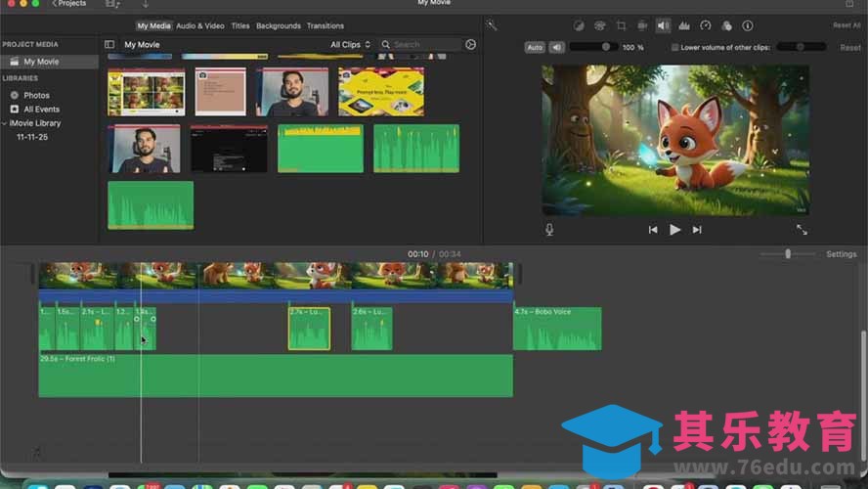Screen dimensions: 868x489
Task: Open noise reduction and equalizer tool
Action: click(x=684, y=25)
